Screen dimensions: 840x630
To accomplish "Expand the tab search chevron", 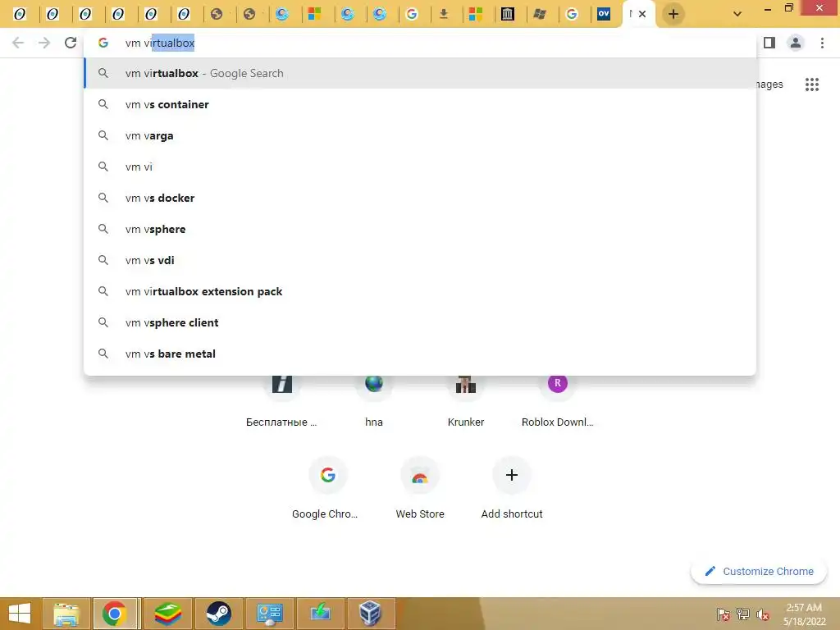I will click(x=737, y=14).
